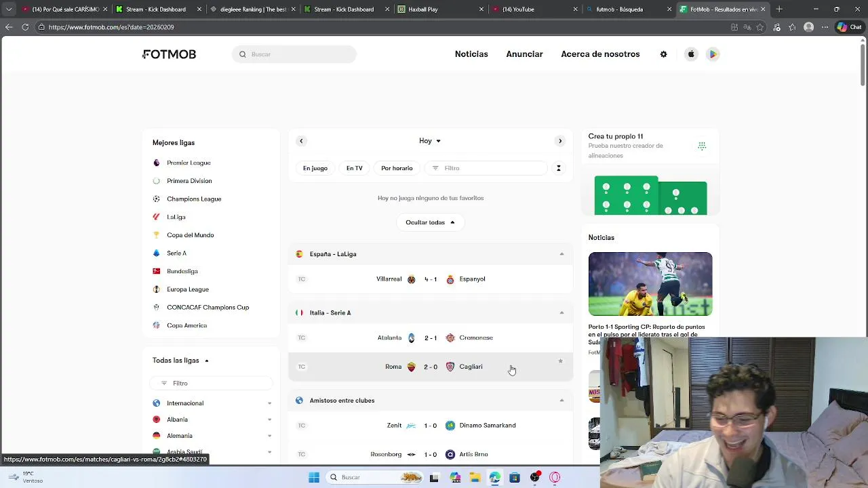Collapse the Todas las ligas list
The width and height of the screenshot is (868, 488).
(207, 361)
